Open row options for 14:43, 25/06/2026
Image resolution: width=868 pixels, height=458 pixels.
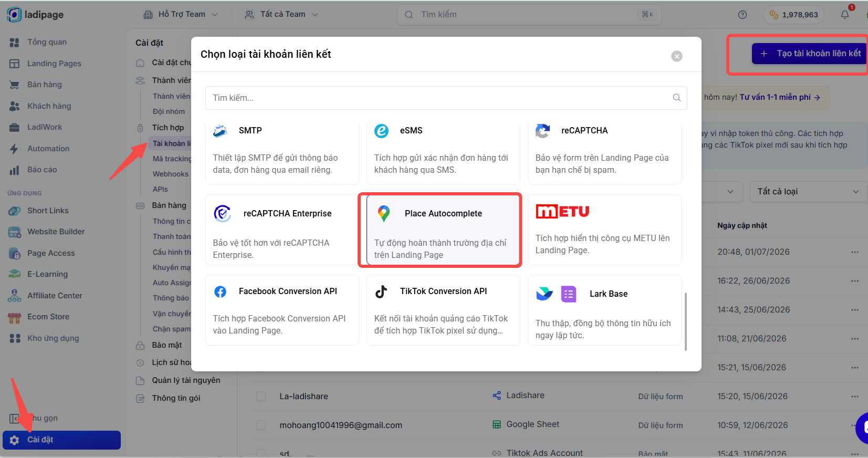(855, 310)
